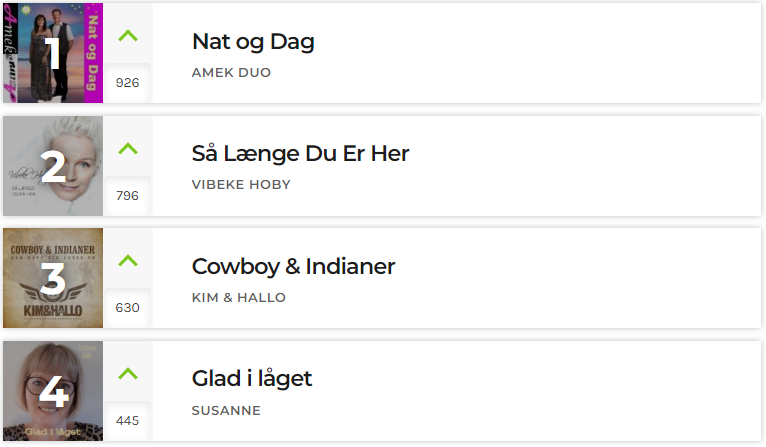Upvote Glad i låget with green chevron
This screenshot has width=766, height=447.
coord(128,374)
